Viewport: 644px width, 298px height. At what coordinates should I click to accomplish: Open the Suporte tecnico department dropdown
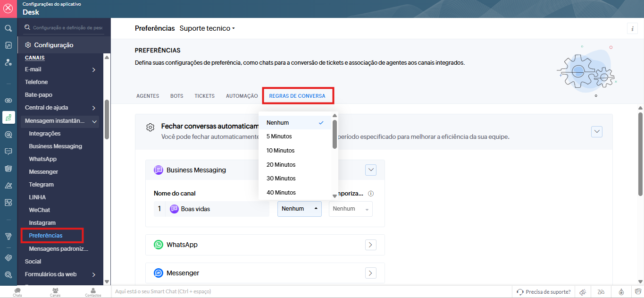point(207,28)
